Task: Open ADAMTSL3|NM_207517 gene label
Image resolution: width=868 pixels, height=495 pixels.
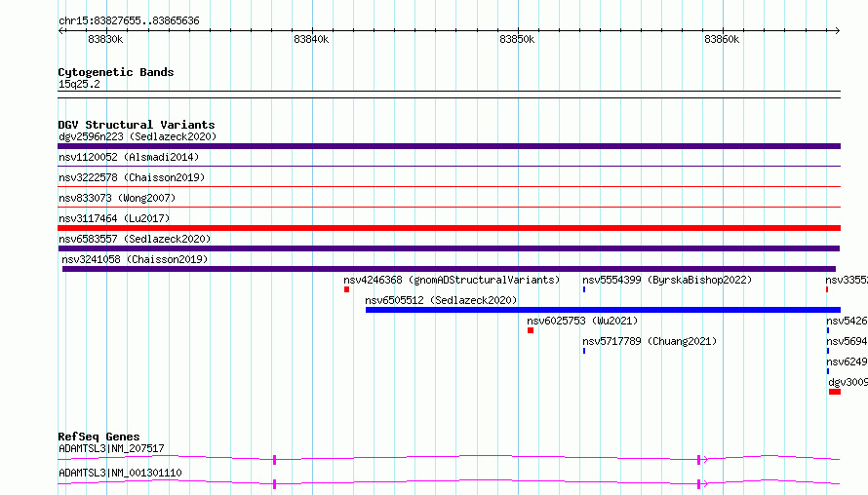Action: [x=111, y=448]
